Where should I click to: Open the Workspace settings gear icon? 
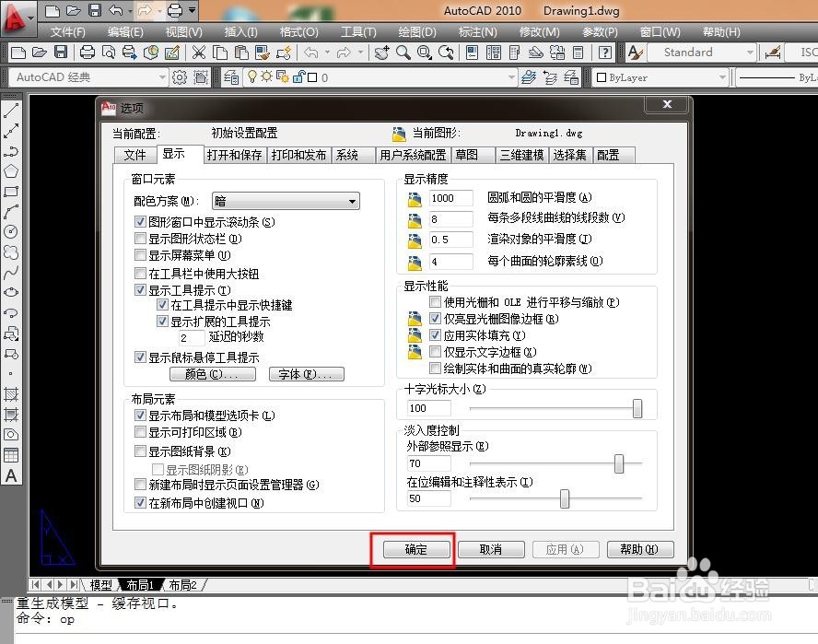click(x=180, y=77)
